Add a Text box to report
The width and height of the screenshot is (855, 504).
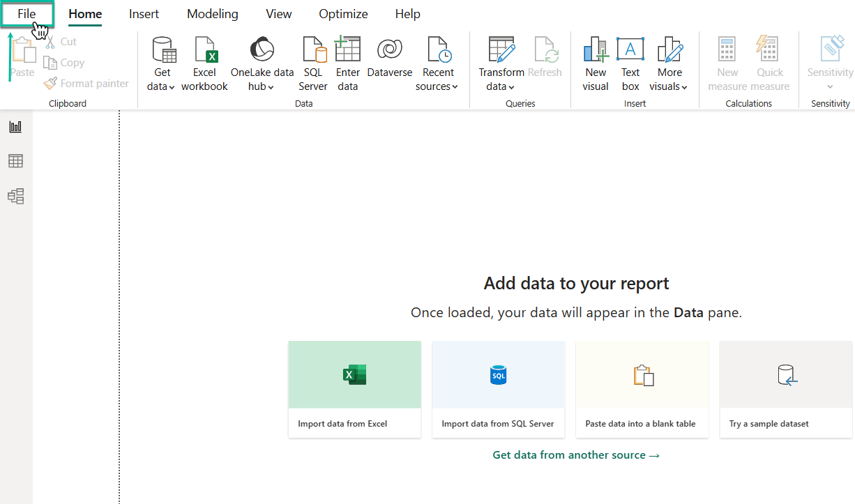click(x=630, y=63)
